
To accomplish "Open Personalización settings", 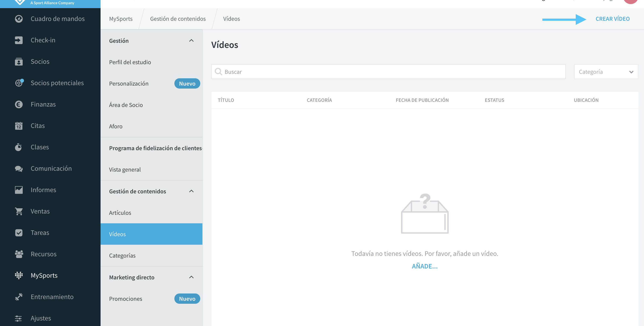I will click(151, 83).
